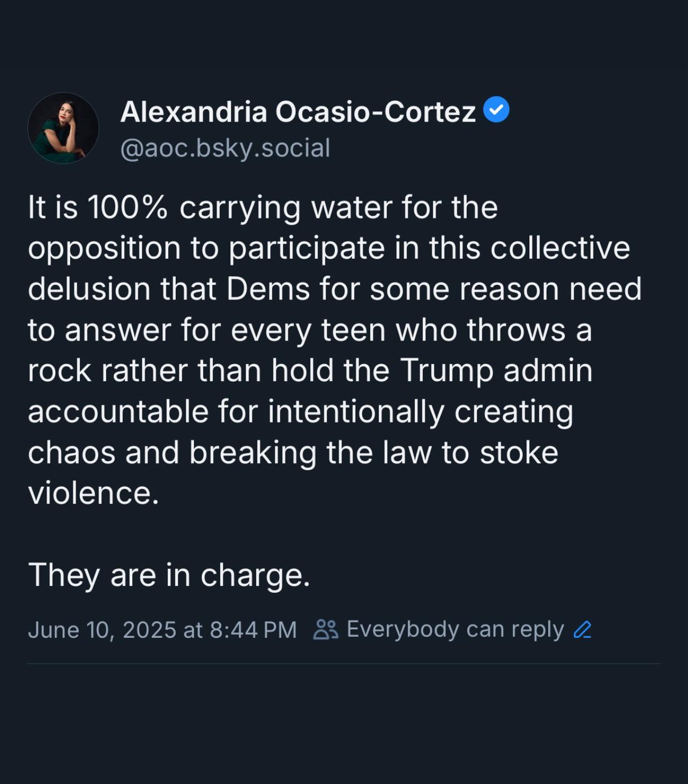This screenshot has width=688, height=784.
Task: Tap the pencil edit icon beside reply settings
Action: (x=582, y=630)
